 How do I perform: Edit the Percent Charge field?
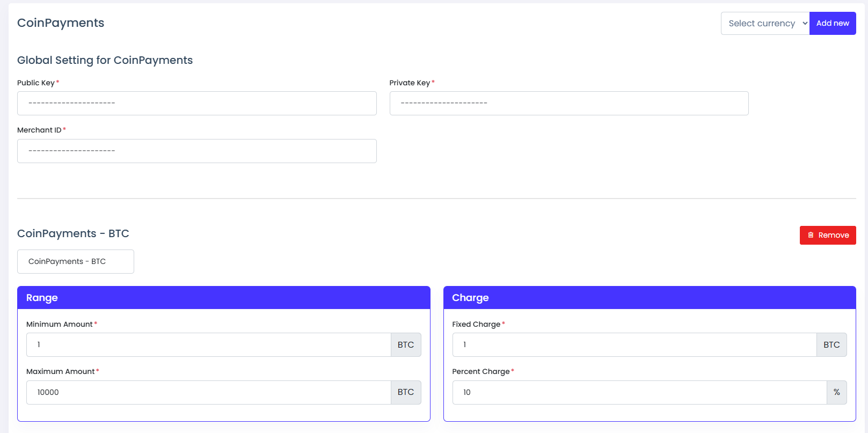tap(640, 392)
